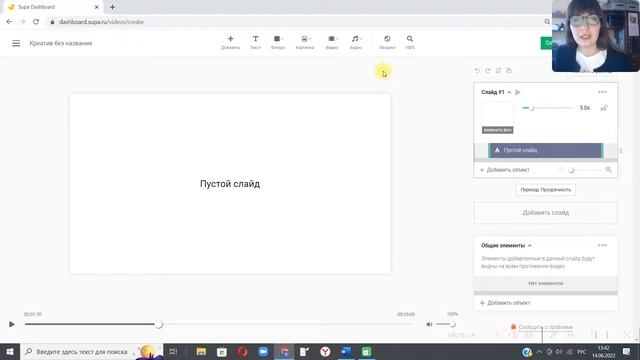
Task: Click the copy icon beside redo
Action: [498, 71]
